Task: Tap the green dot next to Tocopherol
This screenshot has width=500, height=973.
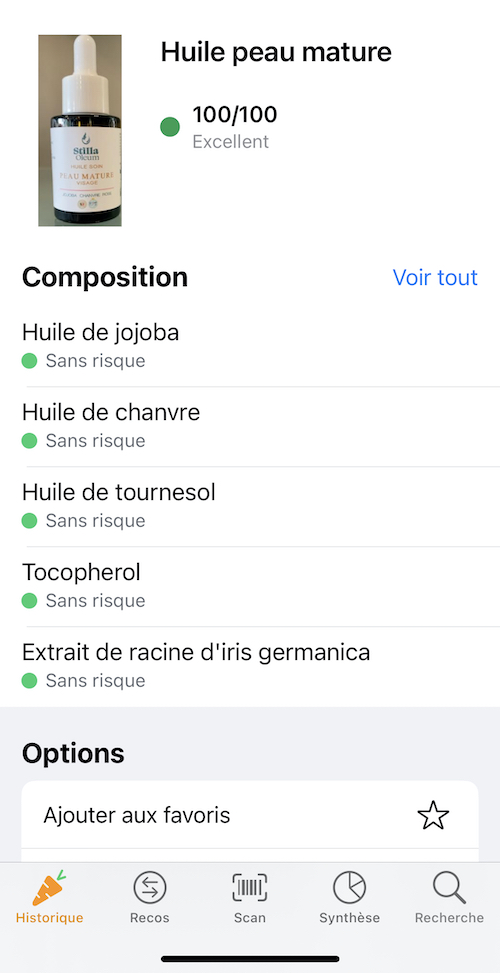Action: pyautogui.click(x=29, y=601)
